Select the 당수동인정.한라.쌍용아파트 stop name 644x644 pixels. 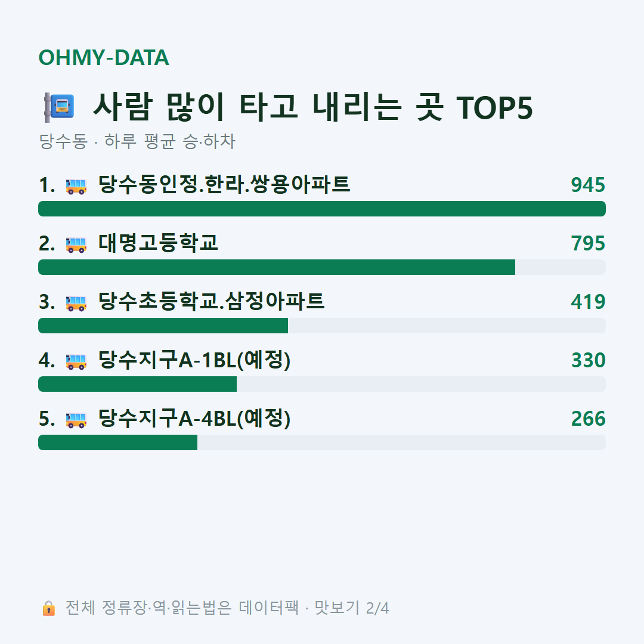pos(224,184)
